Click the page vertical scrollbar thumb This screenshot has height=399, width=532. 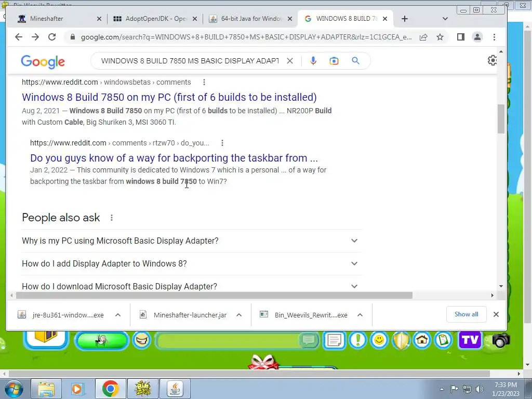[x=501, y=119]
